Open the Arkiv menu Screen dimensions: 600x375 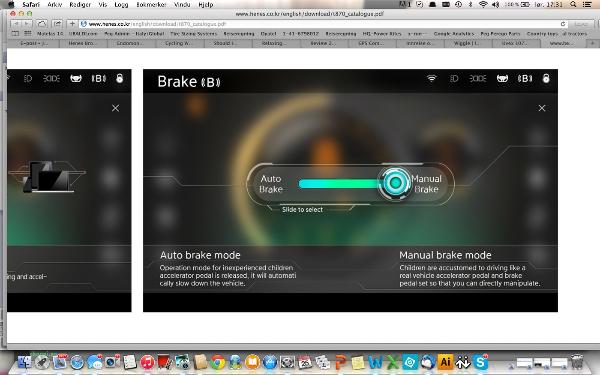coord(54,5)
